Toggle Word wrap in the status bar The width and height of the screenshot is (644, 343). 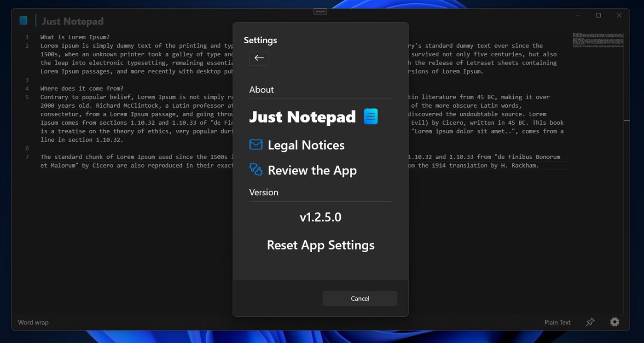(x=33, y=322)
